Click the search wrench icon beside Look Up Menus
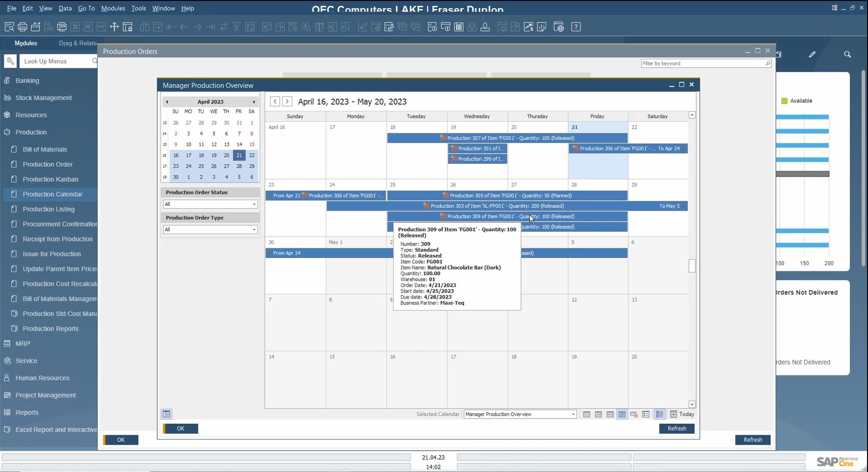This screenshot has width=868, height=472. [x=10, y=61]
